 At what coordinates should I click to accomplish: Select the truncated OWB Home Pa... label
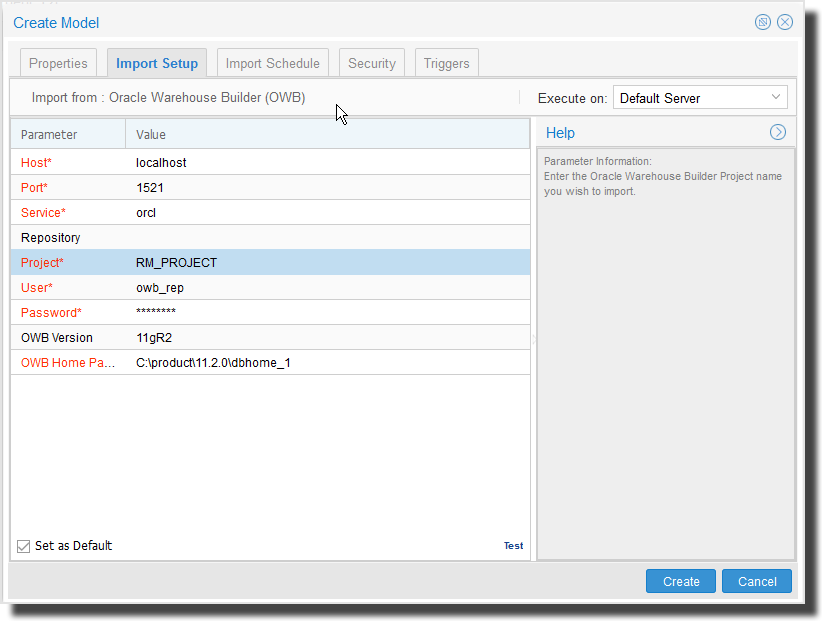click(68, 363)
